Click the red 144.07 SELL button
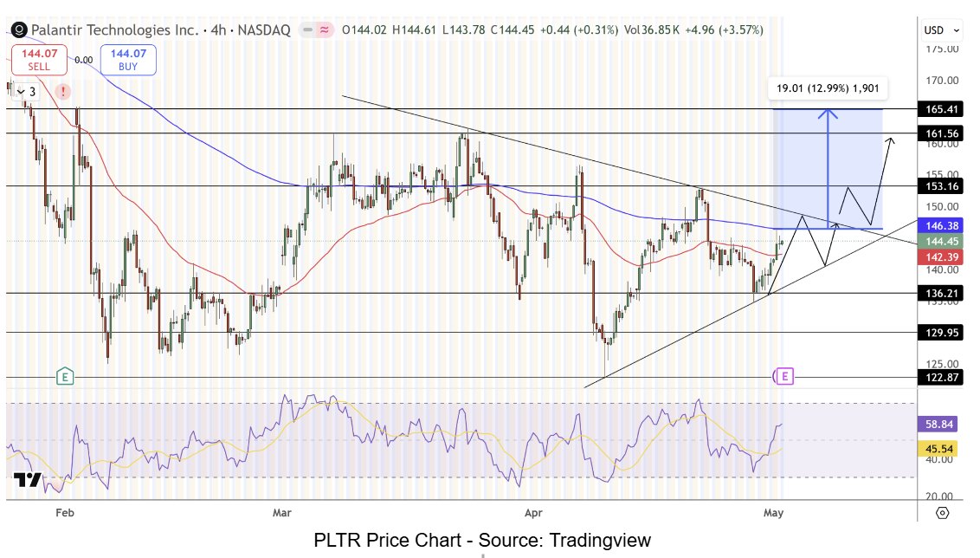980x558 pixels. 39,60
